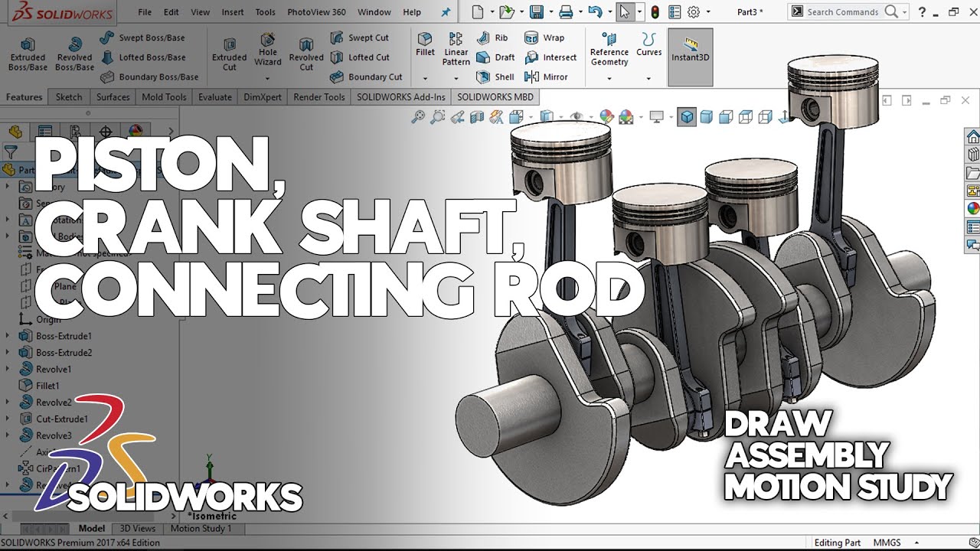This screenshot has width=980, height=551.
Task: Click the Save icon in top toolbar
Action: click(x=537, y=12)
